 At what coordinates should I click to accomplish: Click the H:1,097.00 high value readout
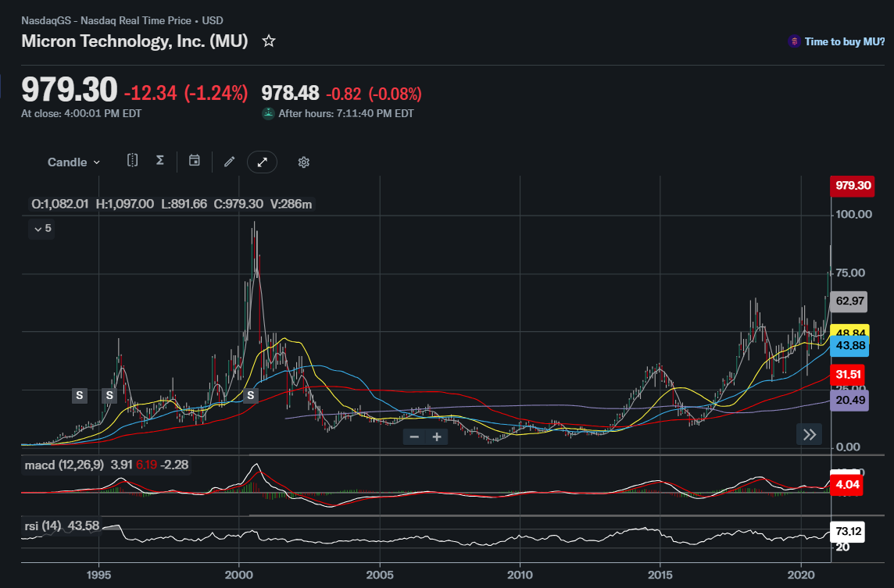point(125,204)
